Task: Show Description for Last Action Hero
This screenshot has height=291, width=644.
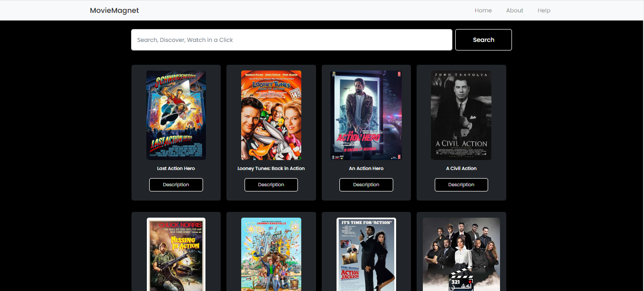Action: (x=176, y=185)
